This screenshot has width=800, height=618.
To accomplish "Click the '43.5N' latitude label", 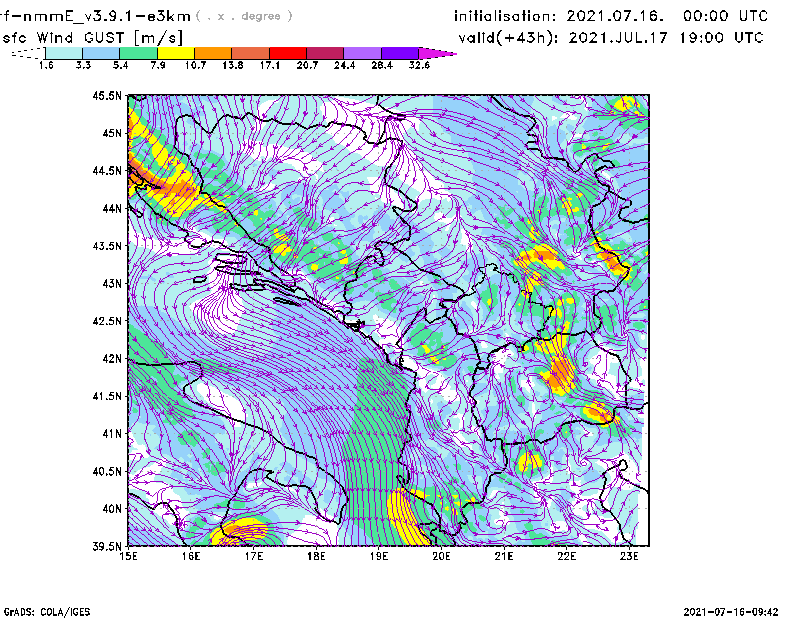I will pos(107,246).
